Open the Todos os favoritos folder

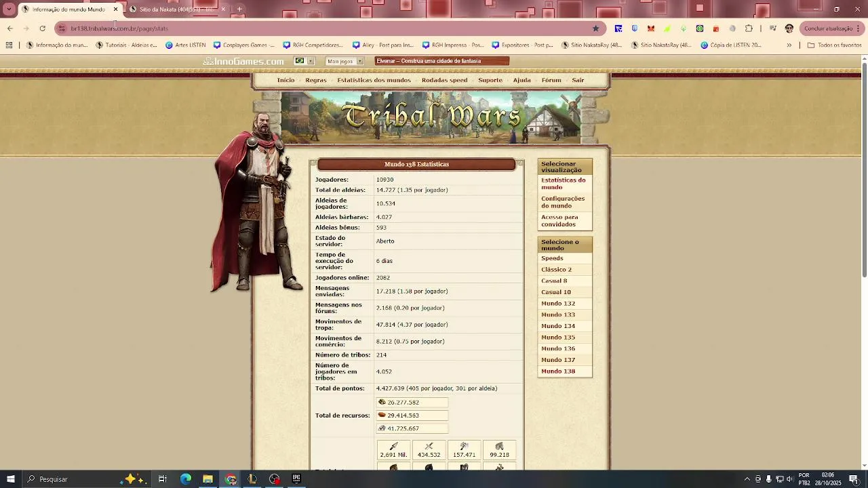834,45
